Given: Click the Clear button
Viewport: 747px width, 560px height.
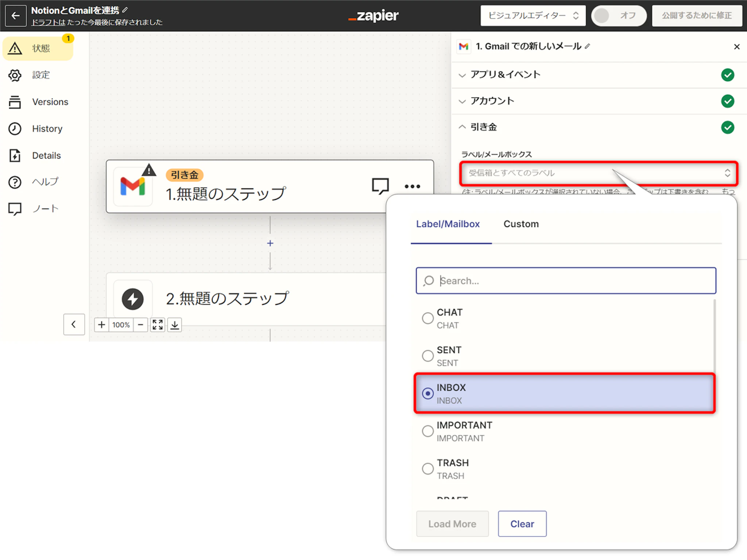Looking at the screenshot, I should (522, 524).
